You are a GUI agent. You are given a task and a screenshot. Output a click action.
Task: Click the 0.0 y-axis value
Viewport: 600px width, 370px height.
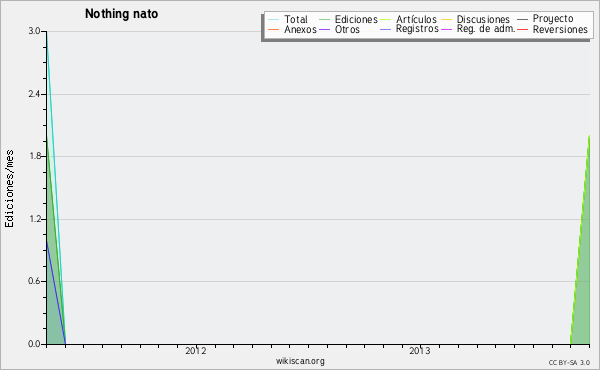coord(34,344)
